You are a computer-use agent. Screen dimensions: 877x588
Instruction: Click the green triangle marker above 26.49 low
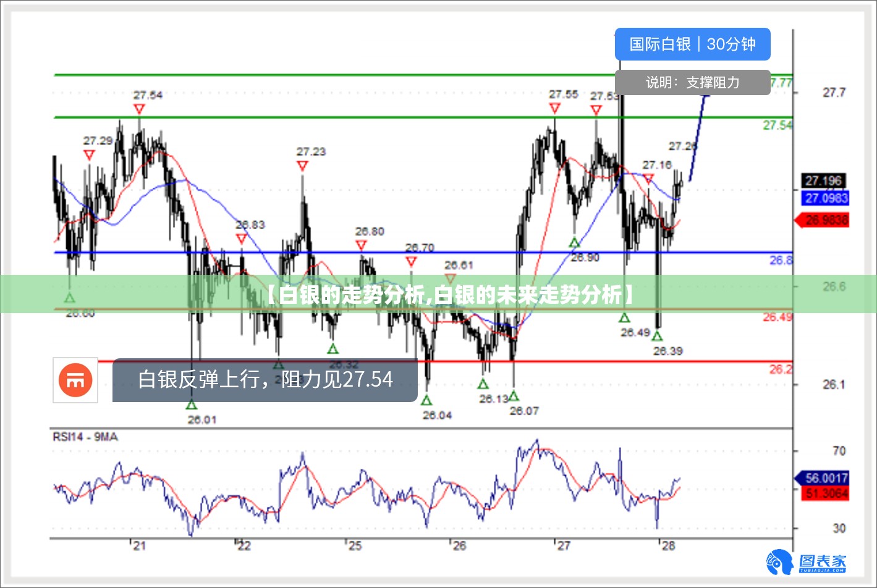(x=625, y=317)
